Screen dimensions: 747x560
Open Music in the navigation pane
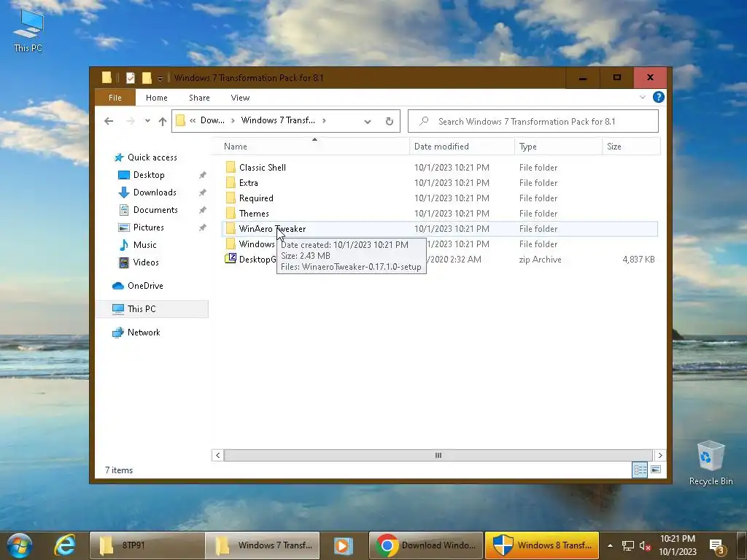click(137, 245)
